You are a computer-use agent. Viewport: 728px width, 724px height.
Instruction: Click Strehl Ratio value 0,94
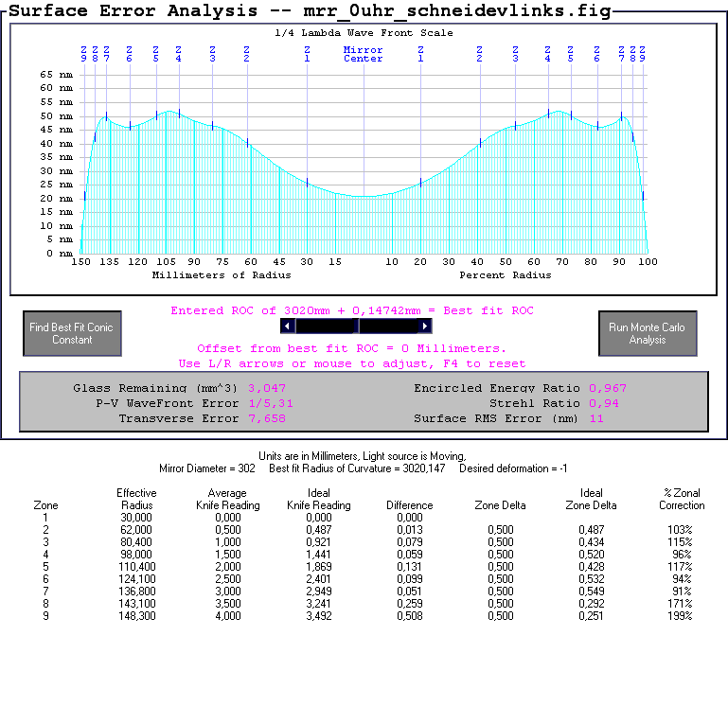pyautogui.click(x=604, y=403)
